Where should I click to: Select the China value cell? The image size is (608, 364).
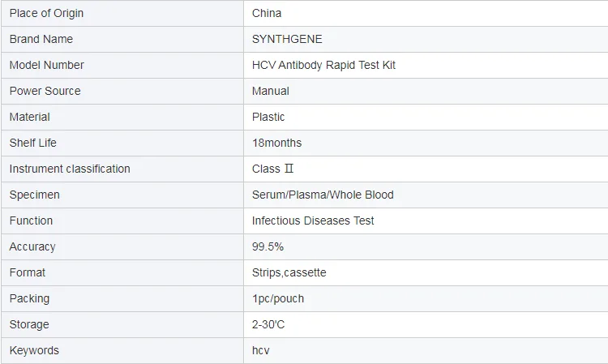tap(267, 13)
